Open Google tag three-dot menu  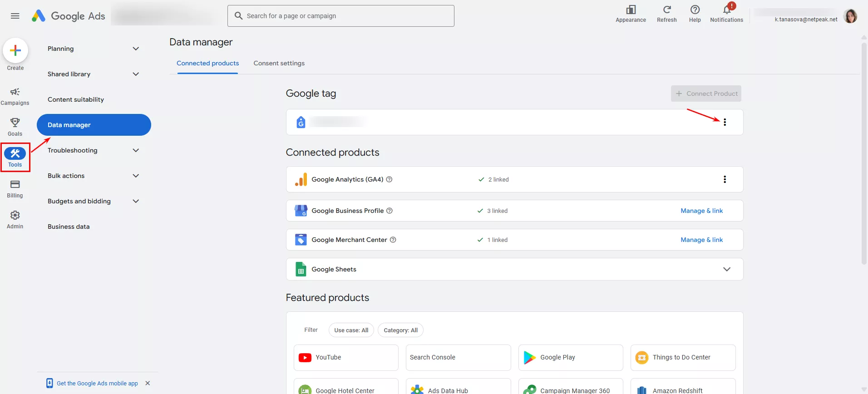[x=725, y=122]
